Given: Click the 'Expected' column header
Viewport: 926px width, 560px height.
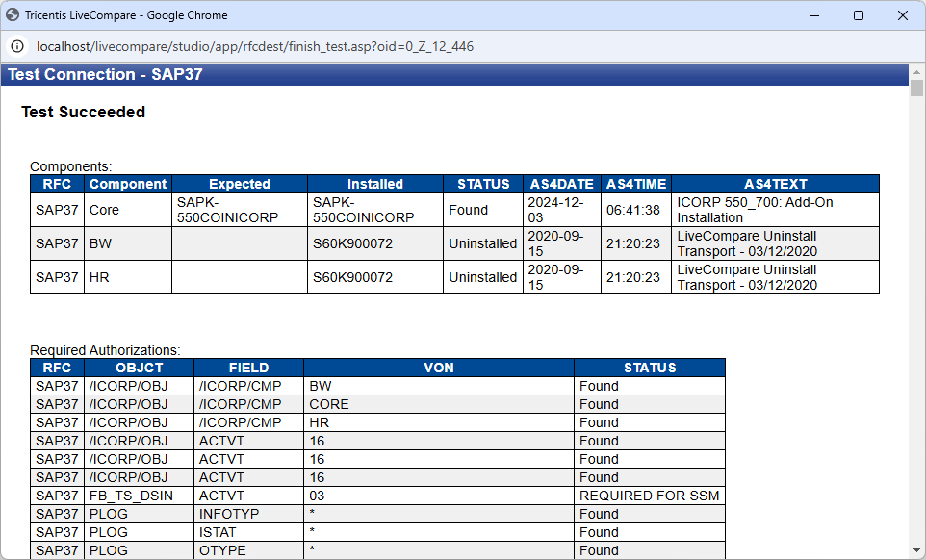Looking at the screenshot, I should (239, 184).
